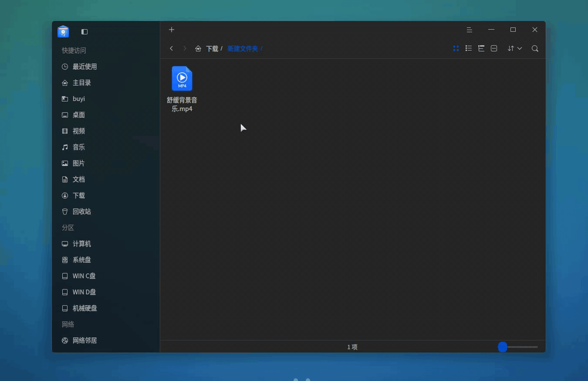Viewport: 588px width, 381px height.
Task: Close the file manager window
Action: [x=535, y=30]
